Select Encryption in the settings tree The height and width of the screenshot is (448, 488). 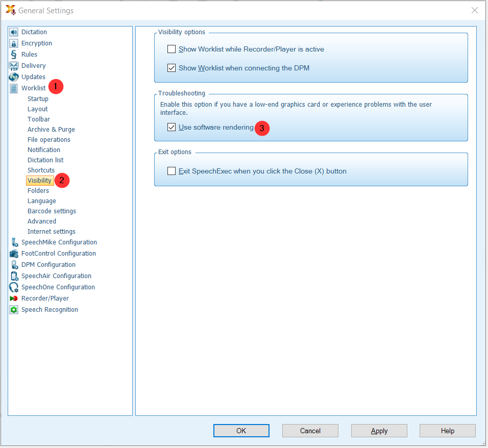37,43
